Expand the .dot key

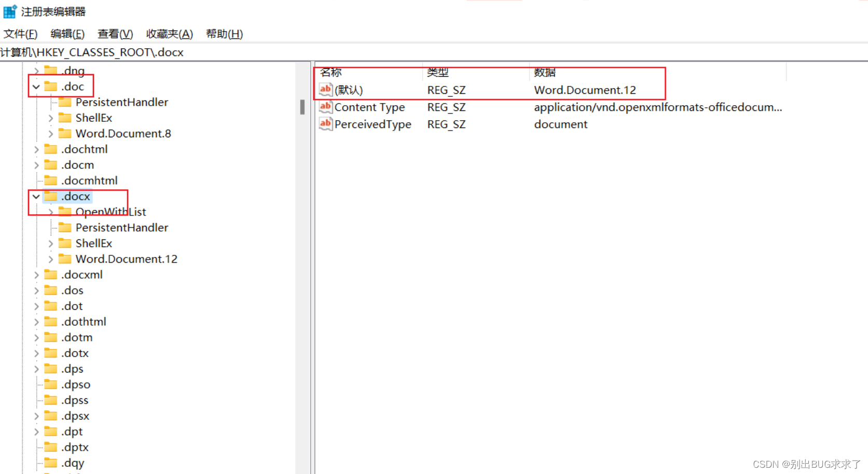pyautogui.click(x=36, y=306)
